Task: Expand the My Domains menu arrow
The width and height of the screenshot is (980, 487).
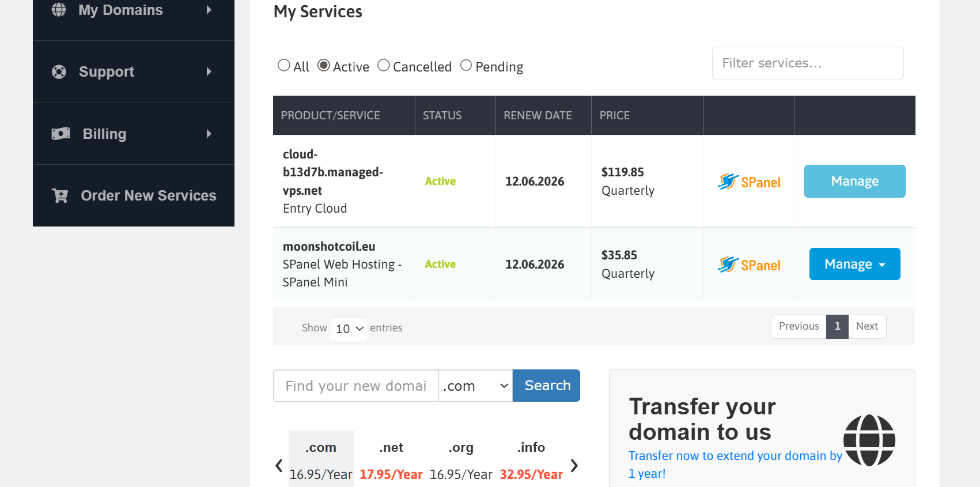Action: (209, 10)
